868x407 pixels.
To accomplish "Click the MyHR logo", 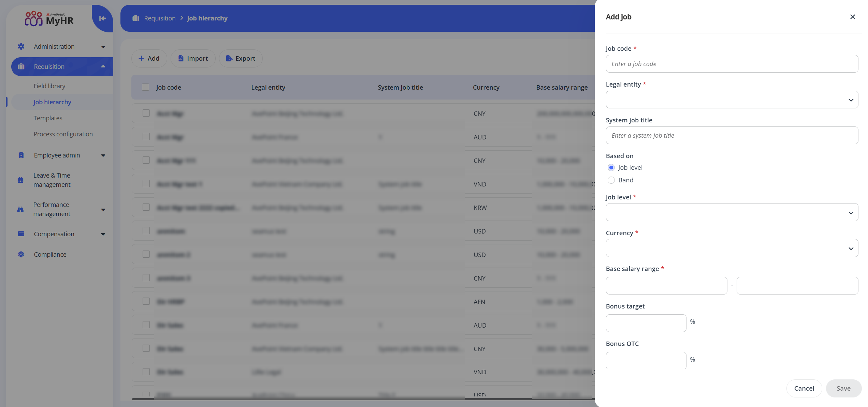I will tap(49, 18).
